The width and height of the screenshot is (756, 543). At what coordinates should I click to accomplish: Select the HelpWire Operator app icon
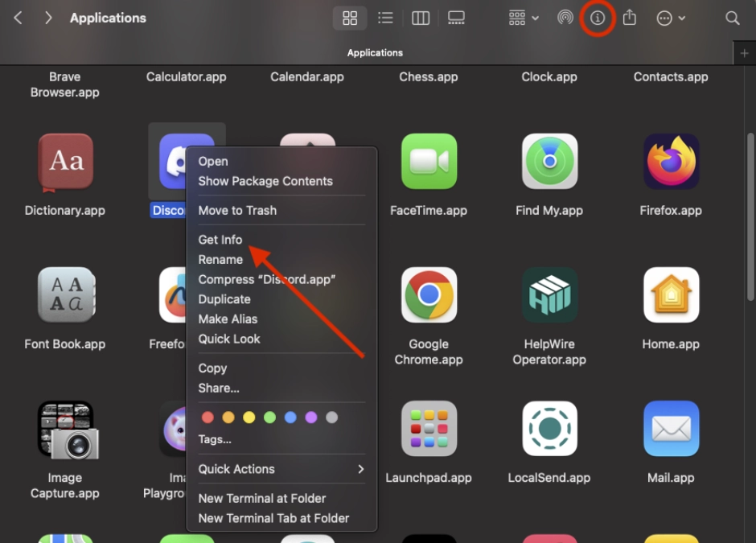549,294
